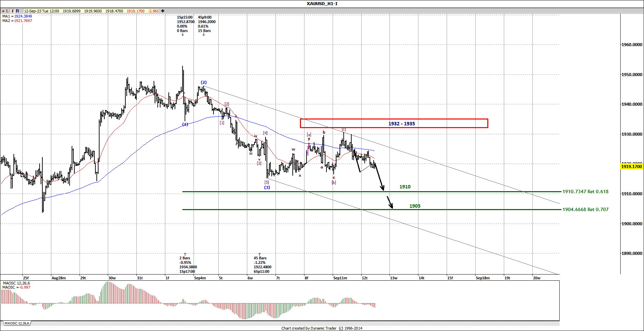Screen dimensions: 644x331
Task: Click the (2) wave label on the chart
Action: coord(204,82)
